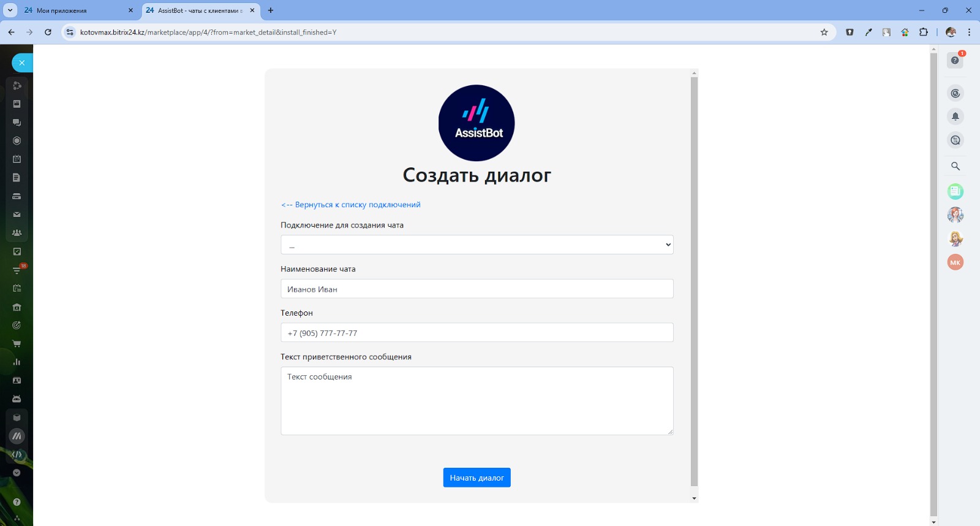Open the contact card icon in left sidebar
This screenshot has width=980, height=526.
point(17,380)
